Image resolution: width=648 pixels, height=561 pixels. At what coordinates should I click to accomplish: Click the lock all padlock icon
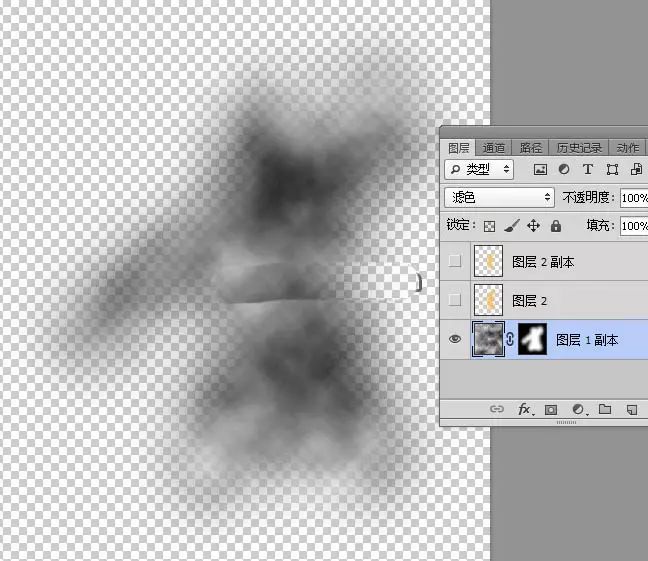[556, 226]
